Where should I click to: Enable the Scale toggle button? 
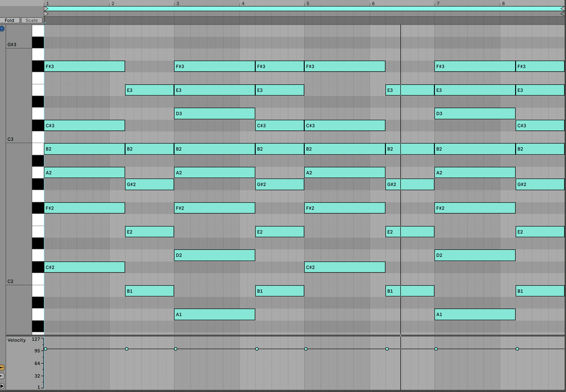tap(32, 20)
